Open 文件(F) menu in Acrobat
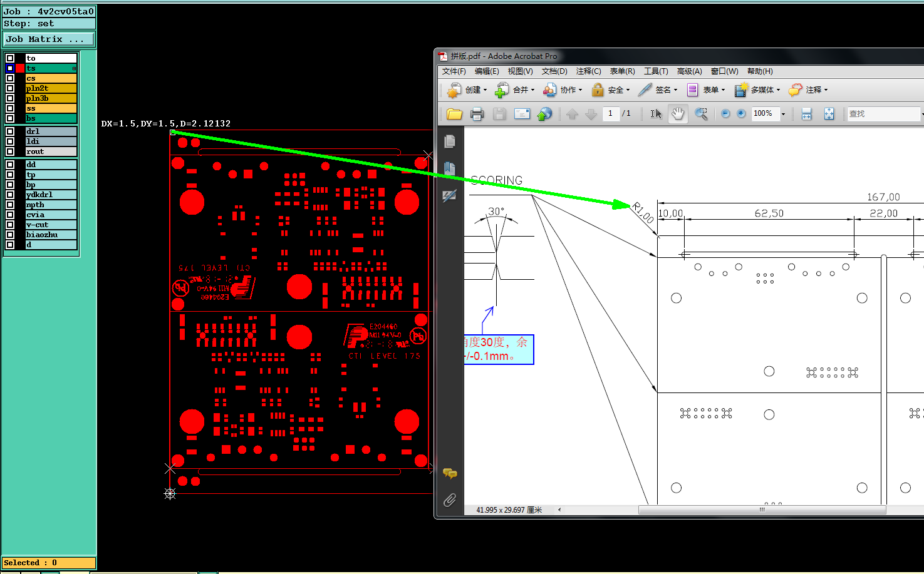The image size is (924, 574). 454,71
